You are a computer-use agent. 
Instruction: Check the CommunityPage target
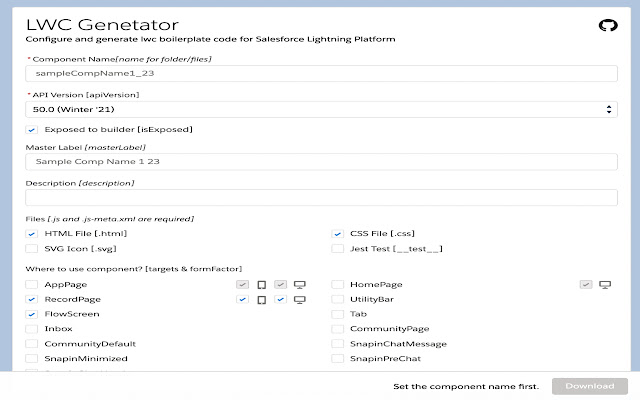(337, 329)
